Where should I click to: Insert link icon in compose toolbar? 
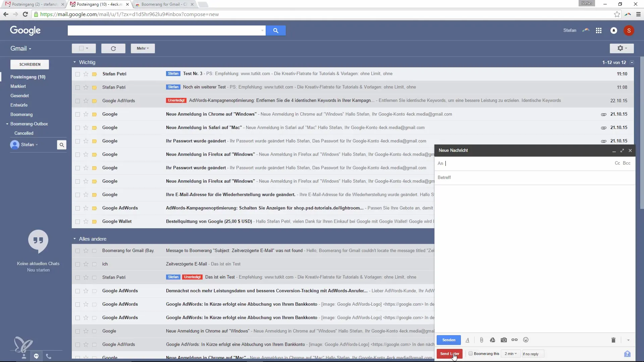tap(515, 340)
